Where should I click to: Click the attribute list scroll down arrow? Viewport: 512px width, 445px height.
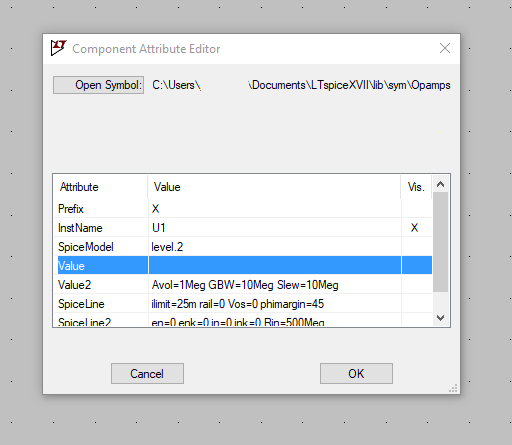tap(440, 318)
